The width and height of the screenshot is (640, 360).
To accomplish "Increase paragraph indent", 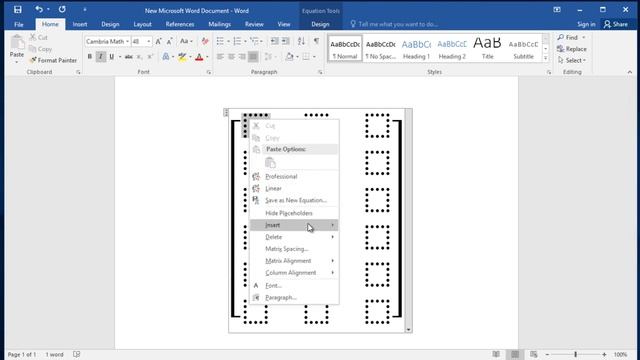I will (x=286, y=41).
